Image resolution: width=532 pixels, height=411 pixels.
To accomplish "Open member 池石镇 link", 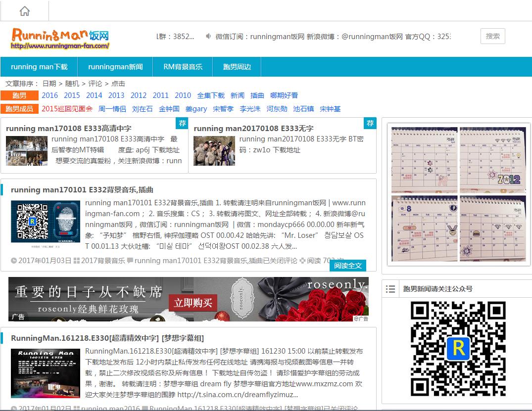I will tap(303, 109).
